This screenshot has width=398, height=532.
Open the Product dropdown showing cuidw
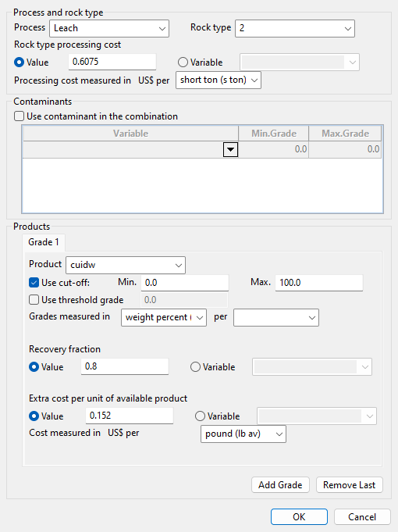(126, 265)
